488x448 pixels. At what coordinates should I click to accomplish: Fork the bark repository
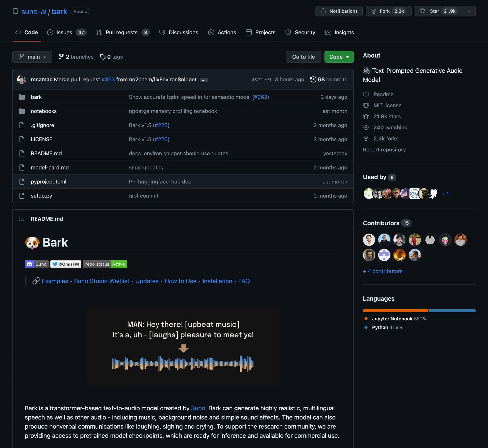[388, 11]
